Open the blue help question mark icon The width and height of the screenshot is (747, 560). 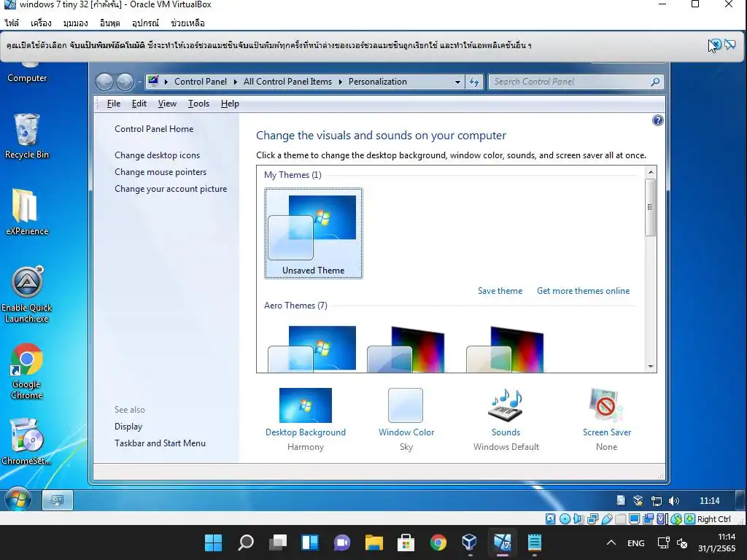[x=657, y=120]
